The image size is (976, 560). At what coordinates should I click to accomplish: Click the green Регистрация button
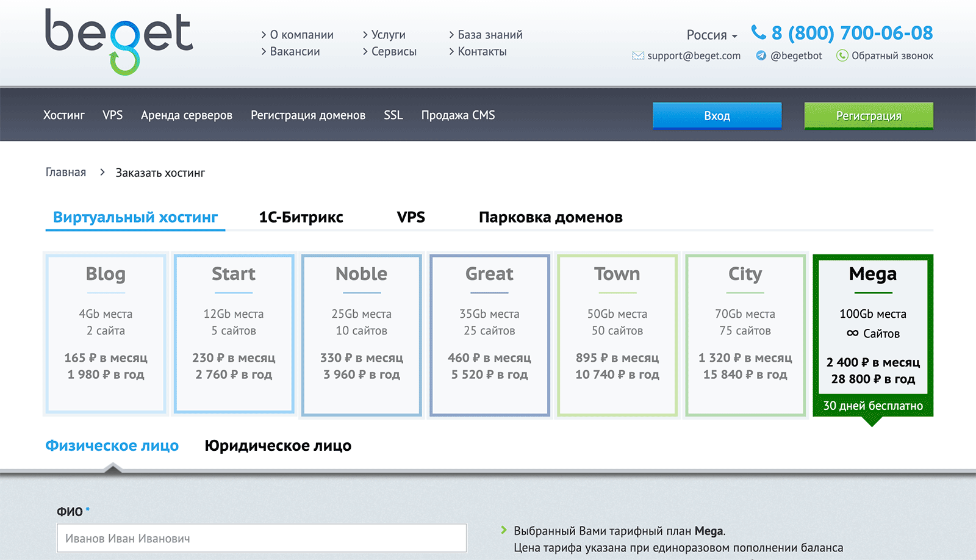[869, 116]
